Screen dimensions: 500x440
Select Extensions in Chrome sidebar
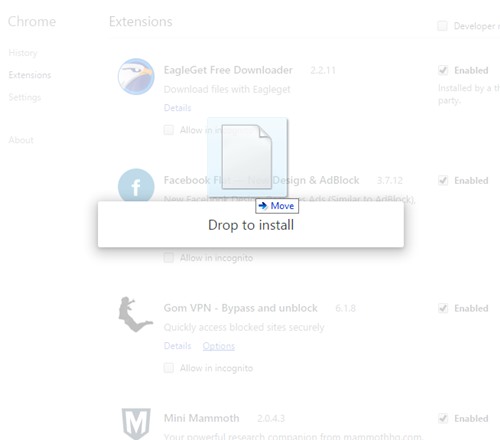[x=30, y=75]
